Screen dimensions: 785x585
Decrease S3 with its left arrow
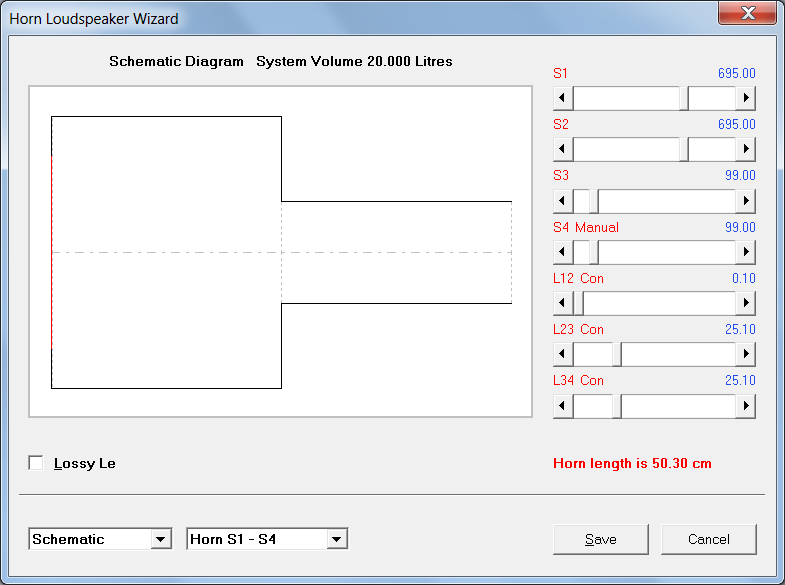[x=563, y=201]
